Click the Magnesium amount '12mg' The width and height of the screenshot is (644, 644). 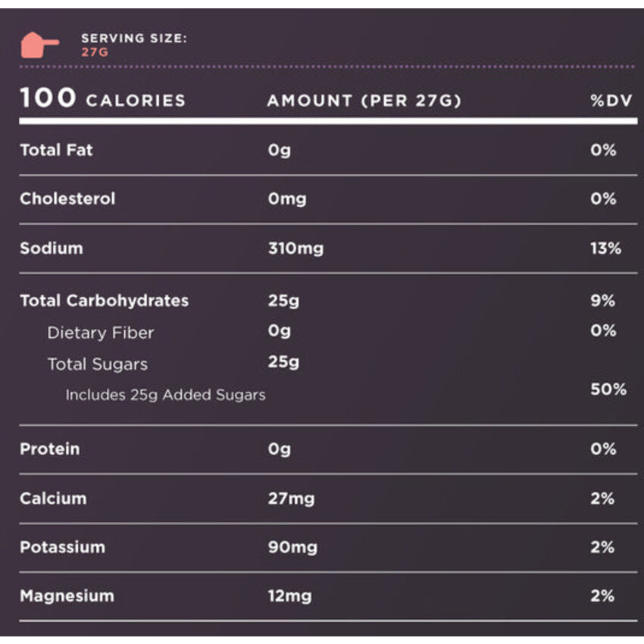289,596
